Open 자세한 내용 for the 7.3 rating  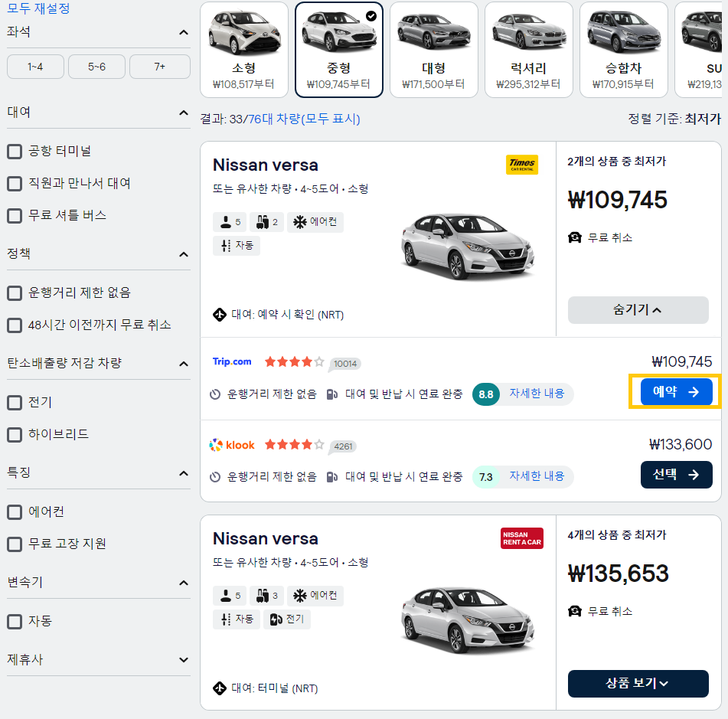click(x=537, y=476)
